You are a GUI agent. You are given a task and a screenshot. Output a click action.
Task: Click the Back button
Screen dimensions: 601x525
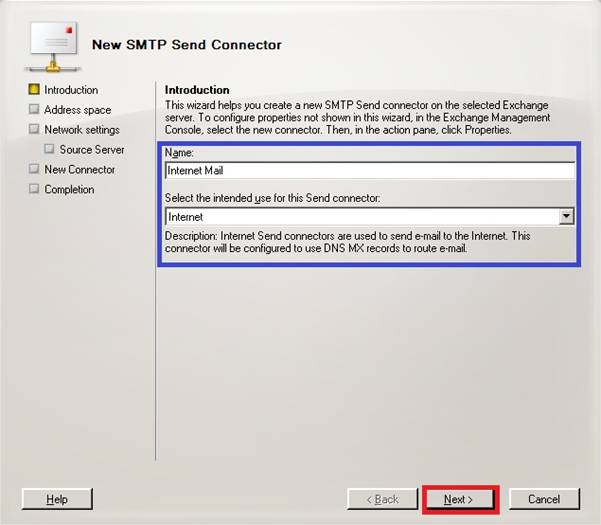(x=382, y=499)
